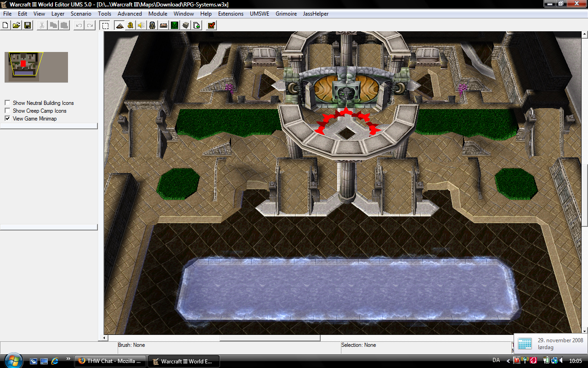Click 'Selection: None' status text
The width and height of the screenshot is (588, 368).
pyautogui.click(x=359, y=345)
